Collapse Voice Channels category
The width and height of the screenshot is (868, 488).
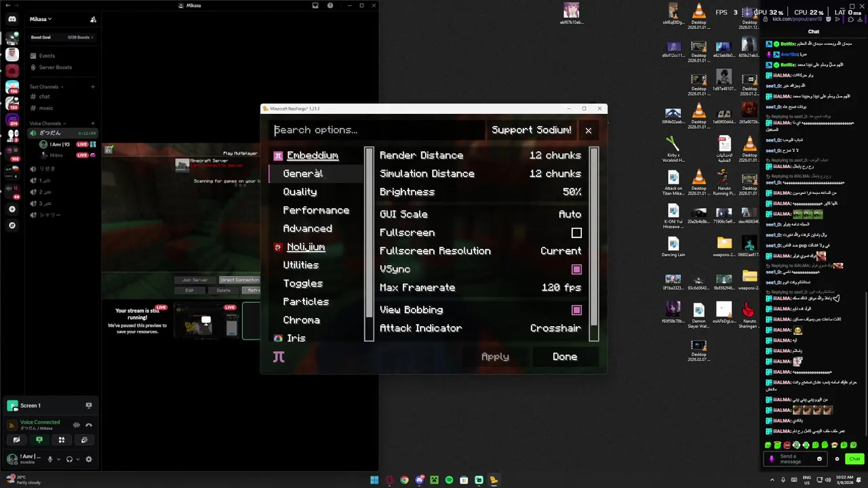point(47,123)
